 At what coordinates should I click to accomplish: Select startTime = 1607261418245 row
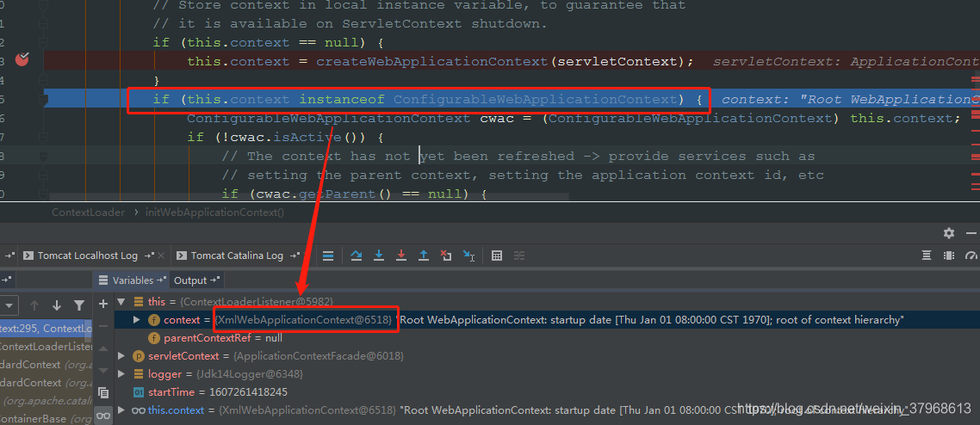pyautogui.click(x=547, y=392)
